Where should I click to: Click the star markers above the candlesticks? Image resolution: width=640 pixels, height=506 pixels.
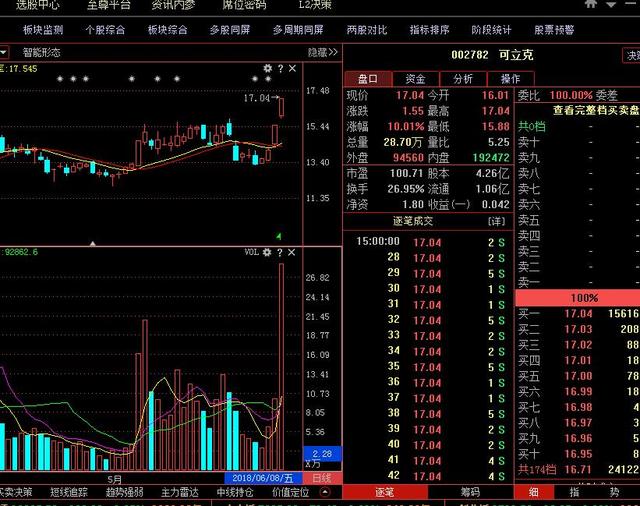pyautogui.click(x=73, y=78)
